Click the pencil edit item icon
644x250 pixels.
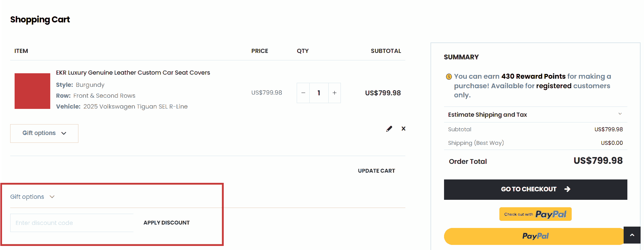pyautogui.click(x=389, y=129)
